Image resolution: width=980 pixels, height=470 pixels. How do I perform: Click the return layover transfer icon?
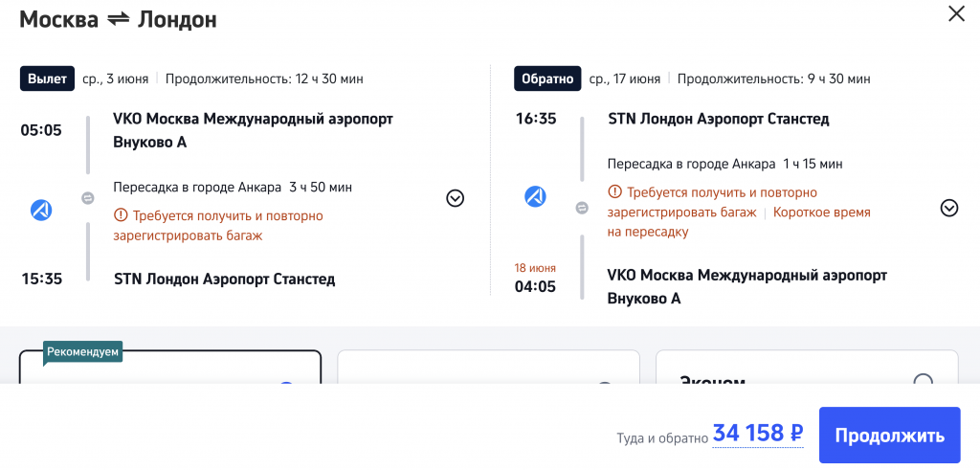tap(582, 208)
